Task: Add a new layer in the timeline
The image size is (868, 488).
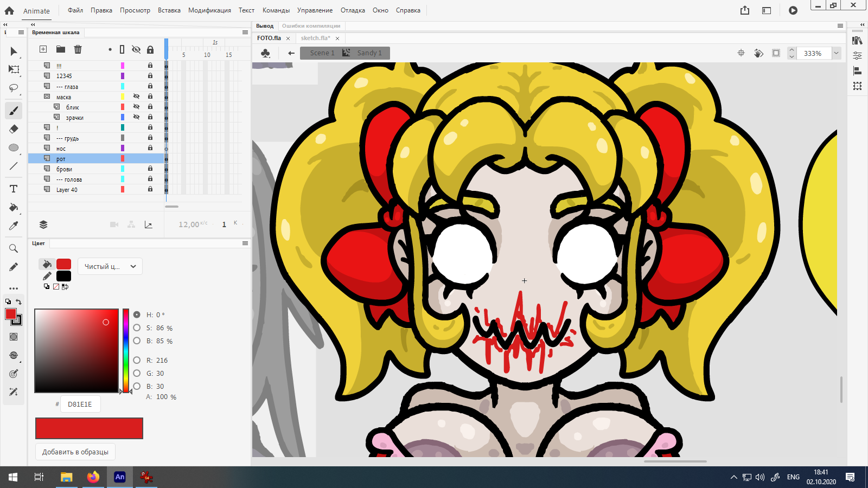Action: 43,49
